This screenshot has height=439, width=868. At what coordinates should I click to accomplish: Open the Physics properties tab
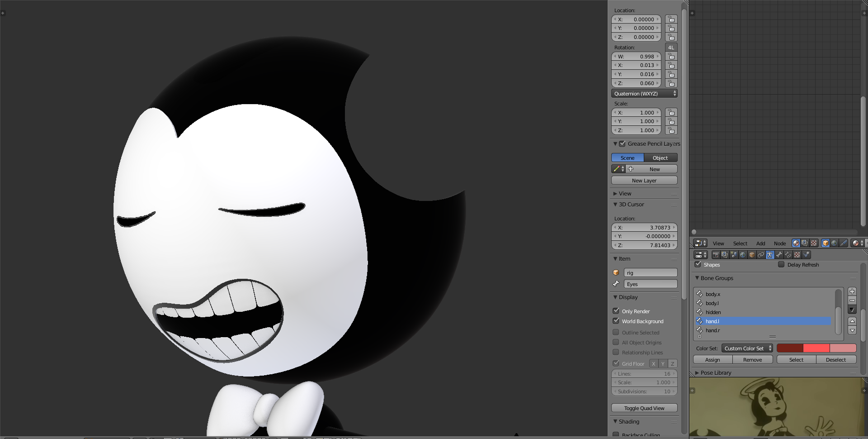(x=806, y=255)
